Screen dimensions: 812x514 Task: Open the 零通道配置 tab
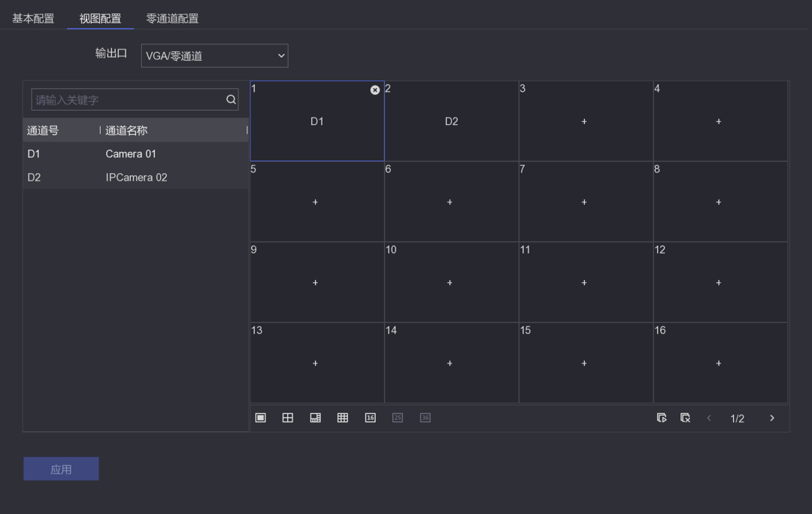pyautogui.click(x=172, y=19)
